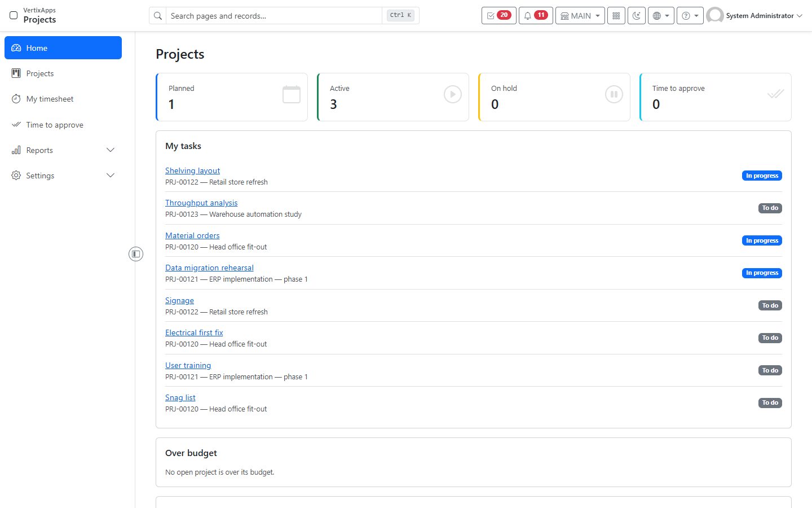Image resolution: width=812 pixels, height=508 pixels.
Task: Click To do badge for Signage
Action: tap(770, 305)
